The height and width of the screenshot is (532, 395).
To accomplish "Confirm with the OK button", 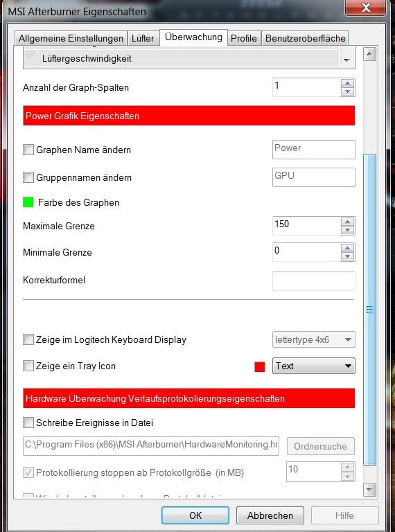I will [x=195, y=515].
